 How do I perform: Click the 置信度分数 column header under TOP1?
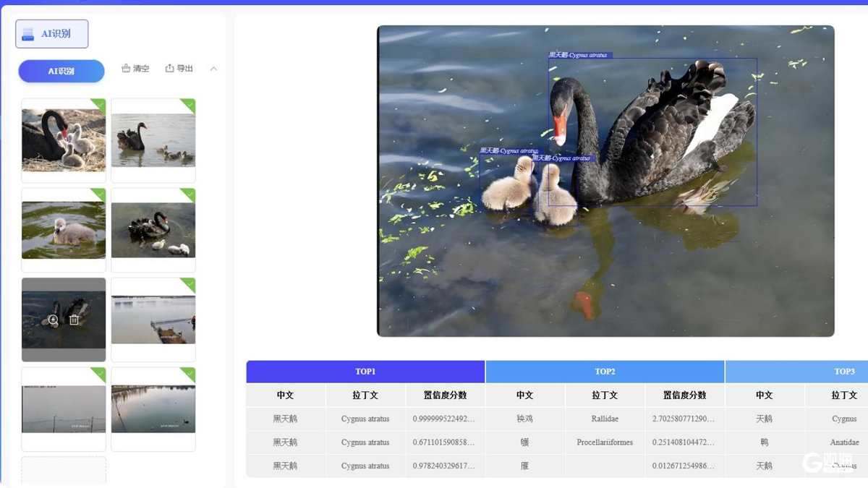tap(443, 395)
